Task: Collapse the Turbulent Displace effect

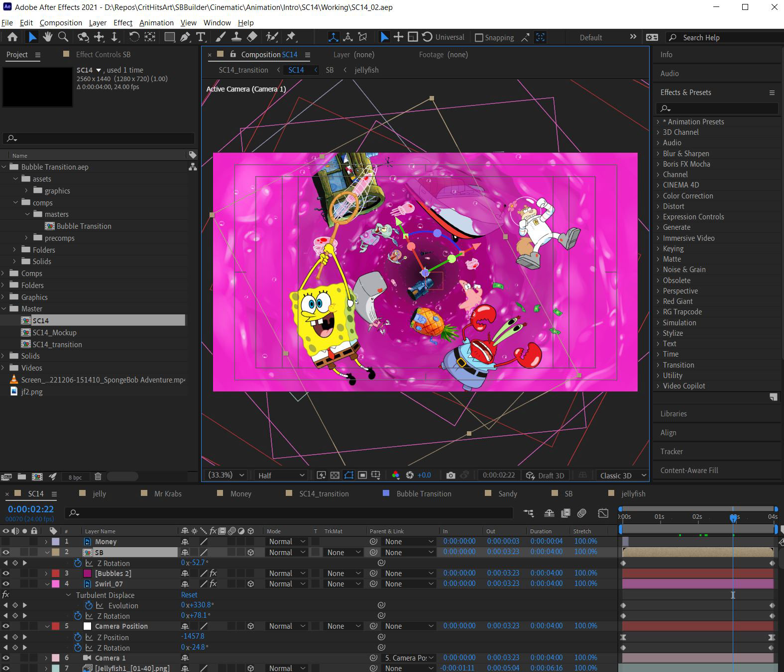Action: click(69, 595)
